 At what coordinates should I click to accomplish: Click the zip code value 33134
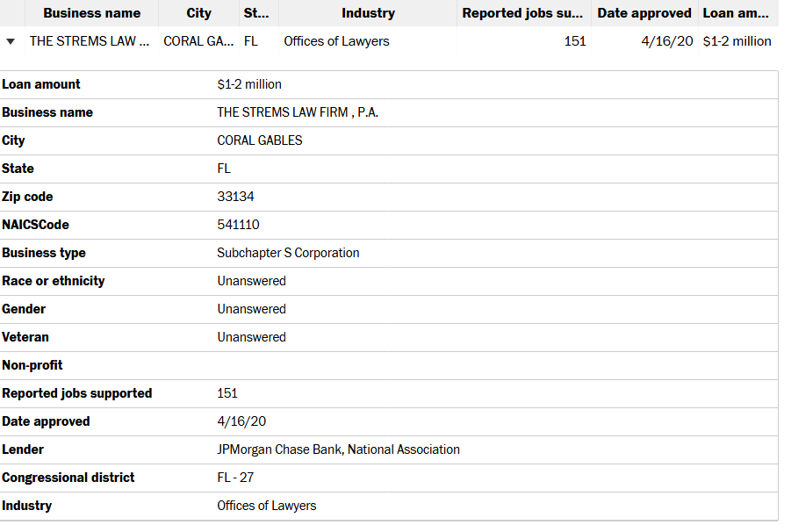coord(235,197)
